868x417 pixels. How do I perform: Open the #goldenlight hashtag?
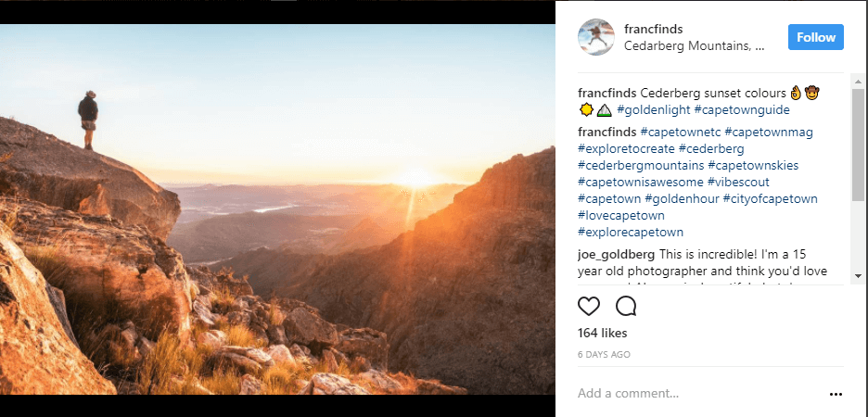pos(653,110)
